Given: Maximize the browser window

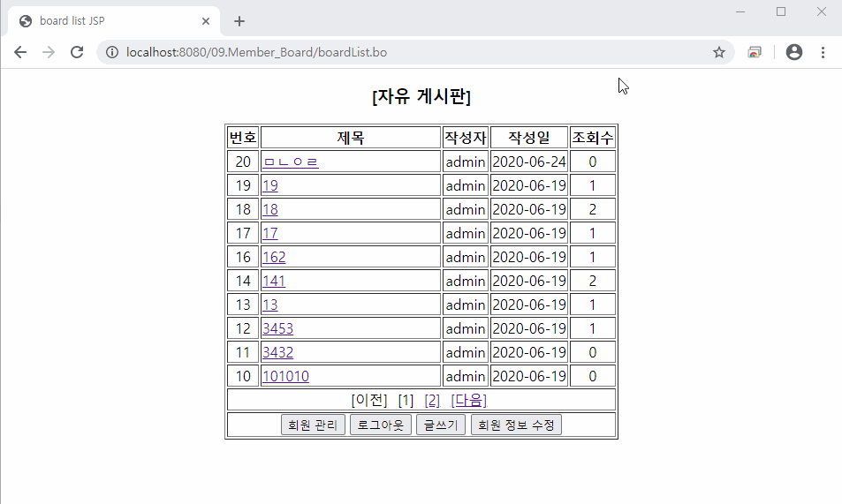Looking at the screenshot, I should point(781,11).
